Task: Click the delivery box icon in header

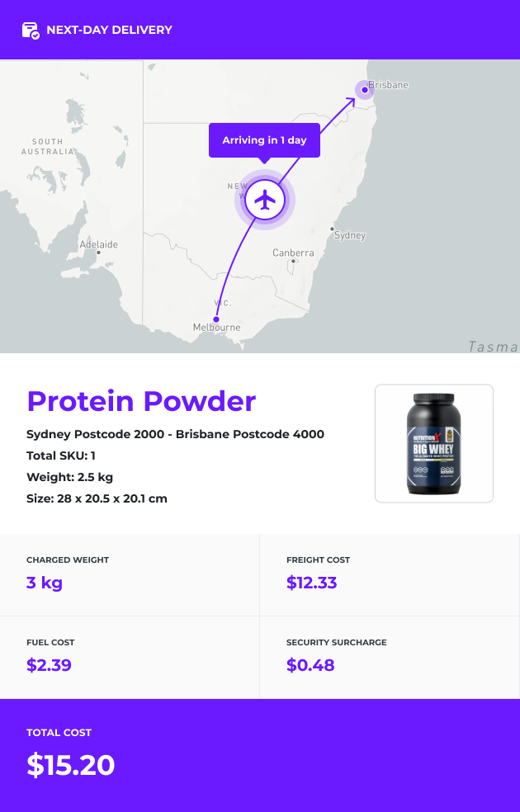Action: [x=31, y=31]
